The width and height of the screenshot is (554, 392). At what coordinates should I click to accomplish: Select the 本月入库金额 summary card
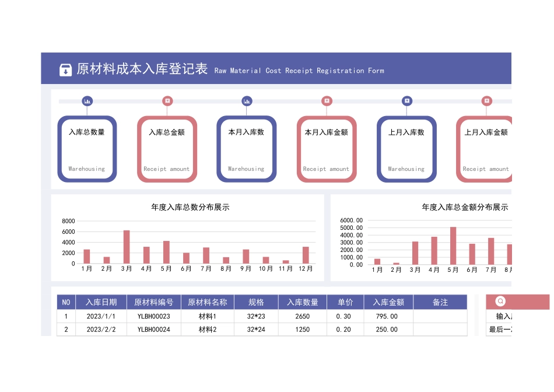[327, 149]
